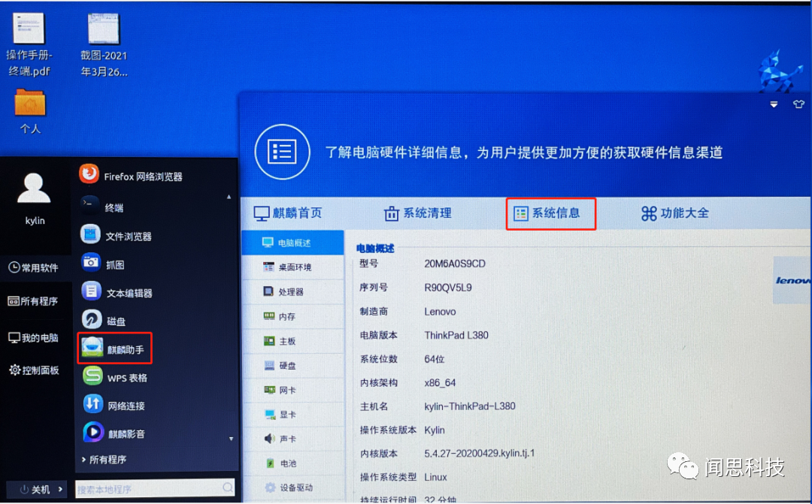The width and height of the screenshot is (812, 504).
Task: Click the kylin user avatar
Action: click(34, 189)
